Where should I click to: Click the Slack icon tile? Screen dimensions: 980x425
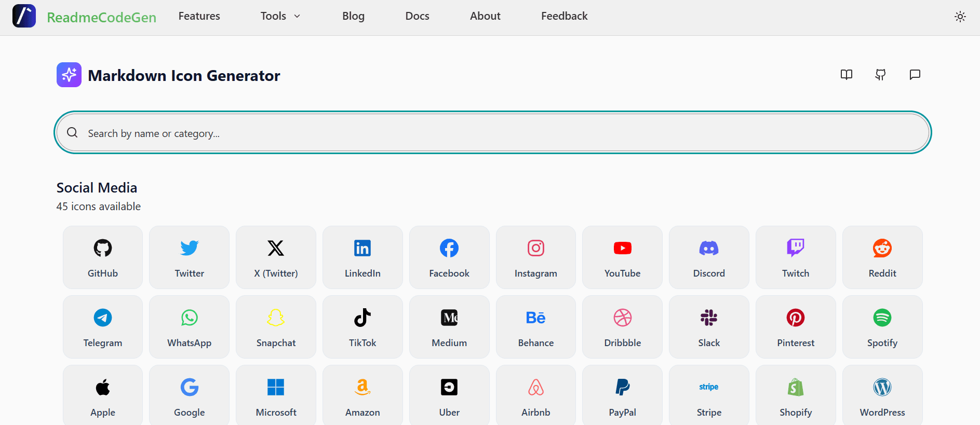(708, 327)
